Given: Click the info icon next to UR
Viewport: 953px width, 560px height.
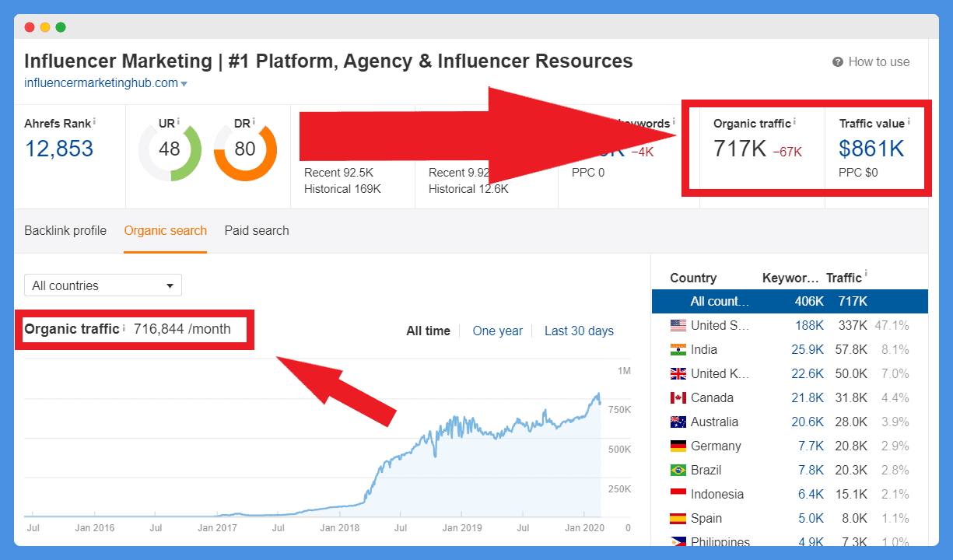Looking at the screenshot, I should (178, 121).
